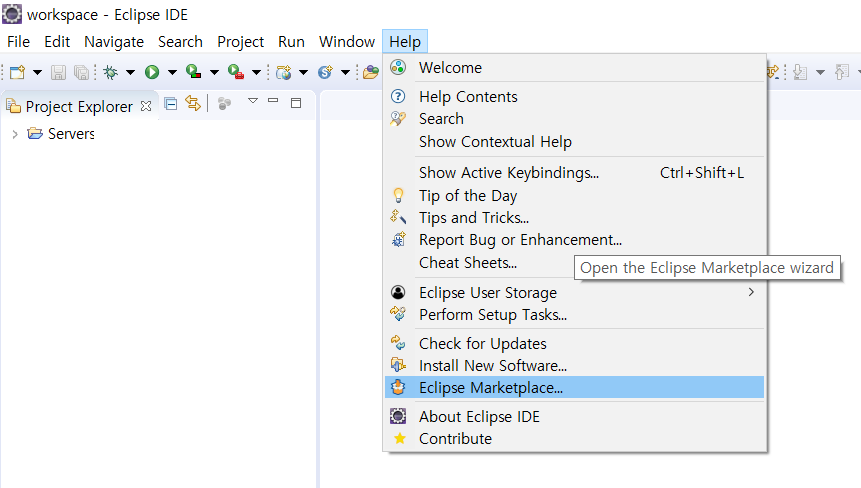Click the Save All toolbar icon
The height and width of the screenshot is (488, 861).
(81, 72)
